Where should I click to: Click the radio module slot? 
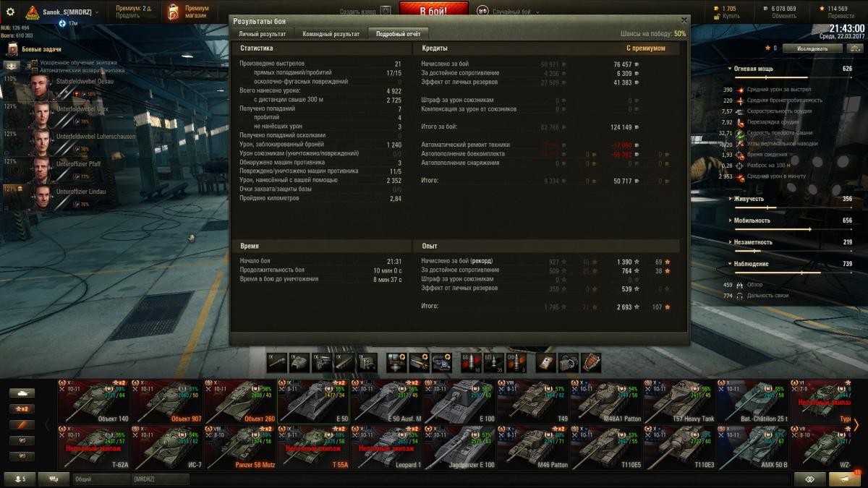(366, 362)
